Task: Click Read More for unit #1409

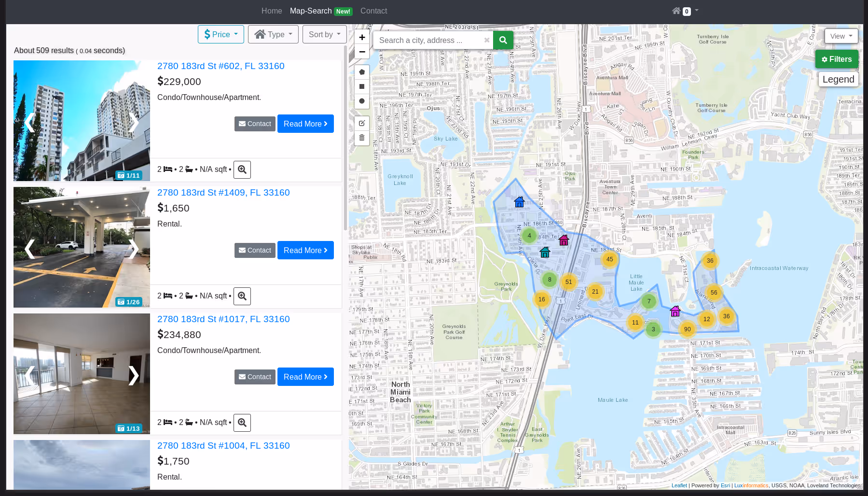Action: [305, 250]
